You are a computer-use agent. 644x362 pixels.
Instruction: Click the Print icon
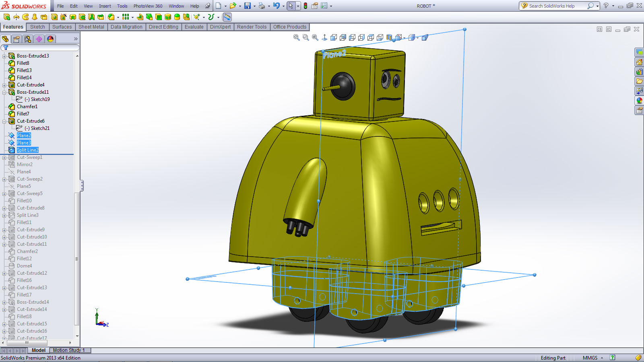pyautogui.click(x=262, y=6)
